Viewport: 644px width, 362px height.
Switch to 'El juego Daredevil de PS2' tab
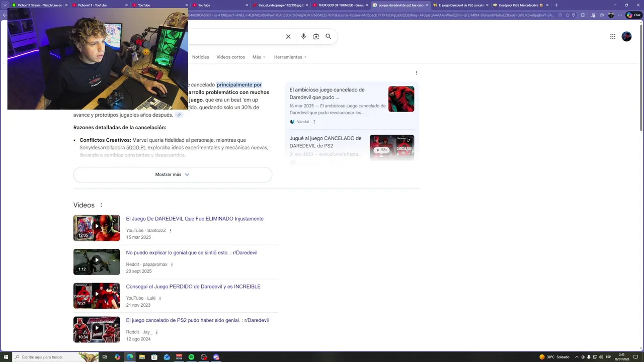(x=460, y=5)
